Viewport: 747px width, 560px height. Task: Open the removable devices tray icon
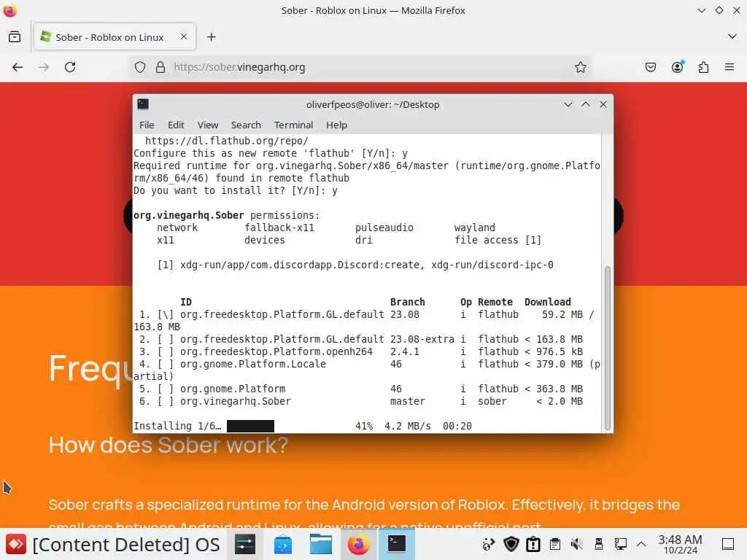(x=599, y=544)
